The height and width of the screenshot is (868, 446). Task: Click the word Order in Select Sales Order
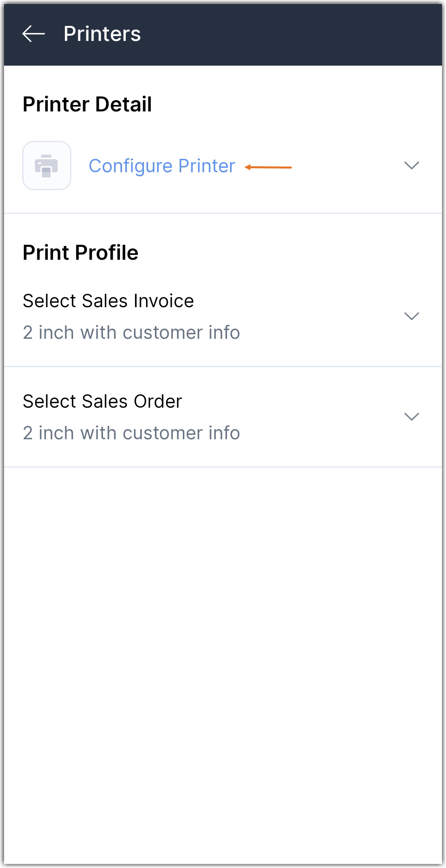[x=158, y=402]
